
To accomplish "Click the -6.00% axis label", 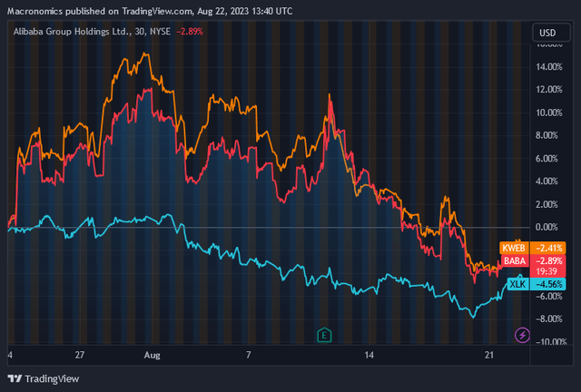I will tap(548, 296).
